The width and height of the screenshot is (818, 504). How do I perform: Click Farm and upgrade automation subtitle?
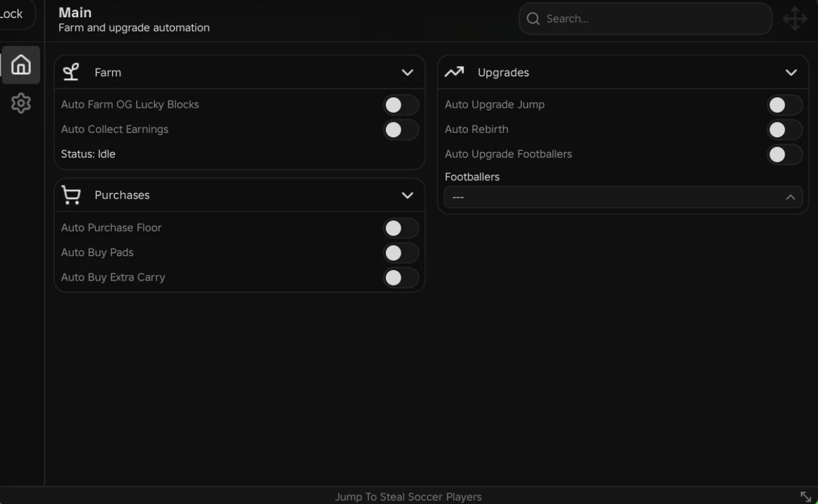pyautogui.click(x=134, y=27)
